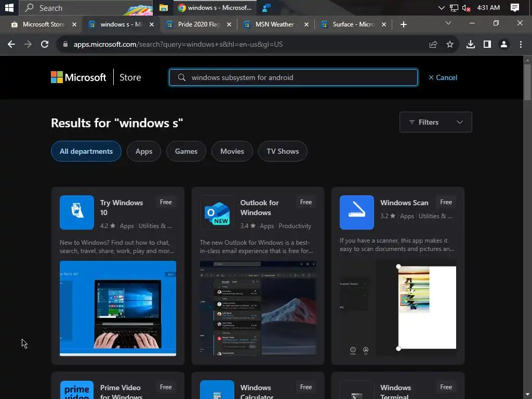This screenshot has height=399, width=532.
Task: Filter results by Movies
Action: (x=232, y=151)
